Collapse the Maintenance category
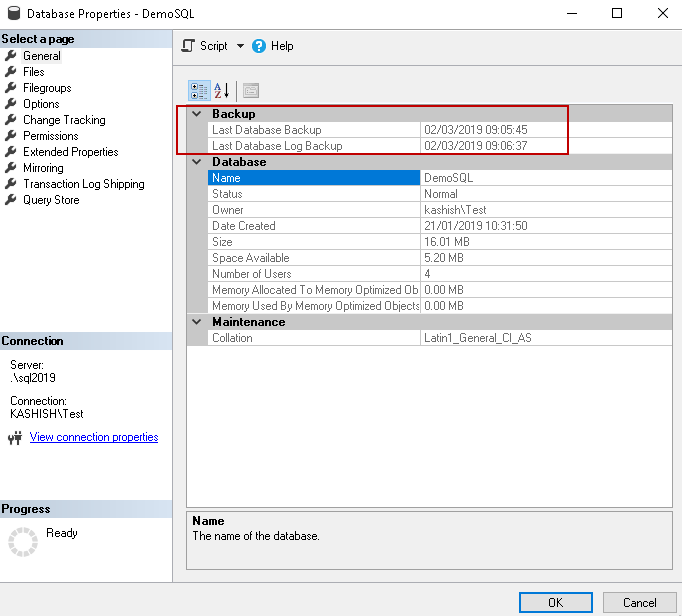Screen dimensions: 682x616 coord(197,322)
